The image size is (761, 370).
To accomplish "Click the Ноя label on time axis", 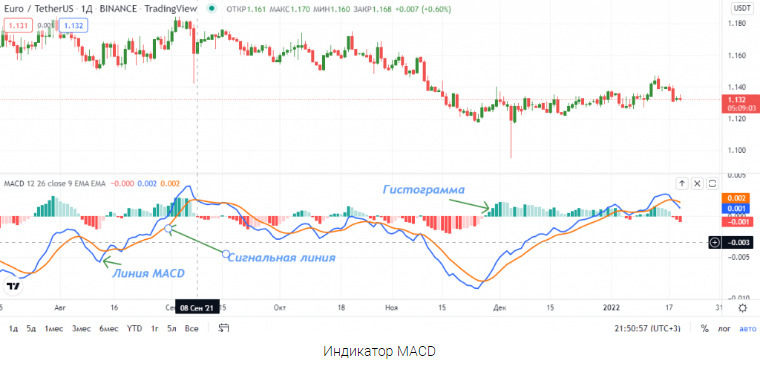I will coord(391,307).
